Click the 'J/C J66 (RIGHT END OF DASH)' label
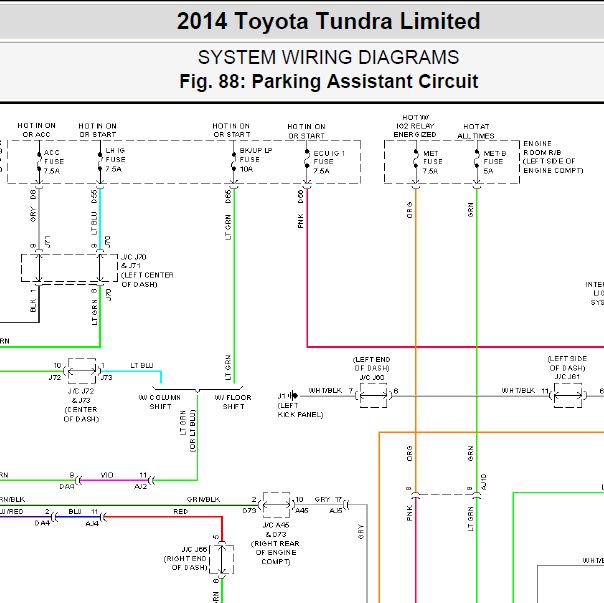 tap(186, 558)
